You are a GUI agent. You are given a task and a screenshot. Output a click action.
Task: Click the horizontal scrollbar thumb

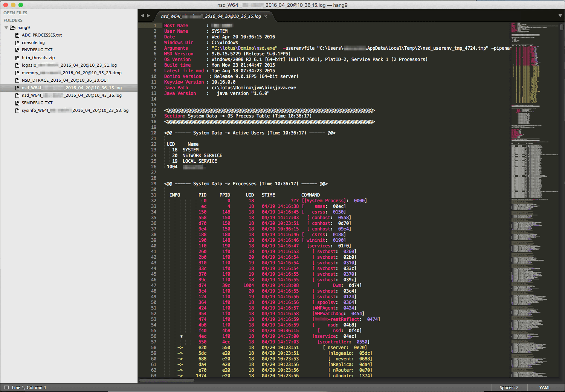[167, 380]
